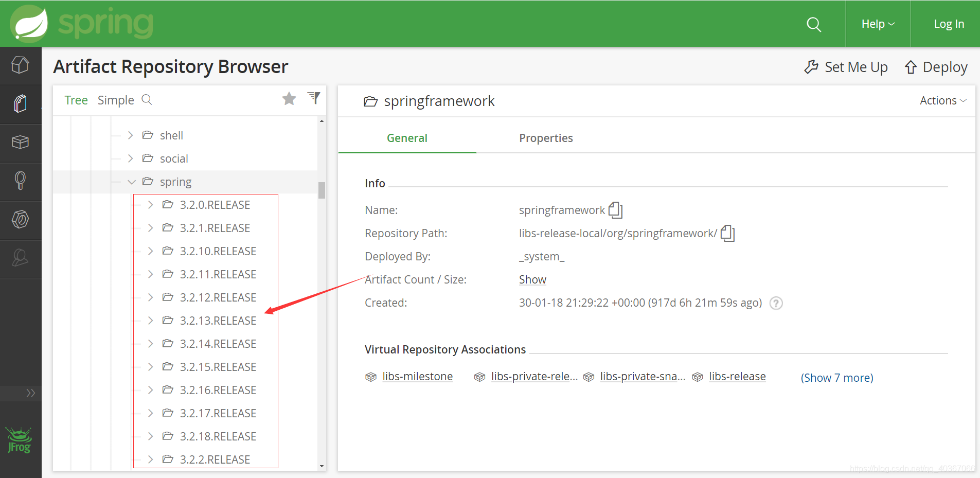Copy the springframework name to clipboard
This screenshot has width=980, height=478.
coord(616,209)
